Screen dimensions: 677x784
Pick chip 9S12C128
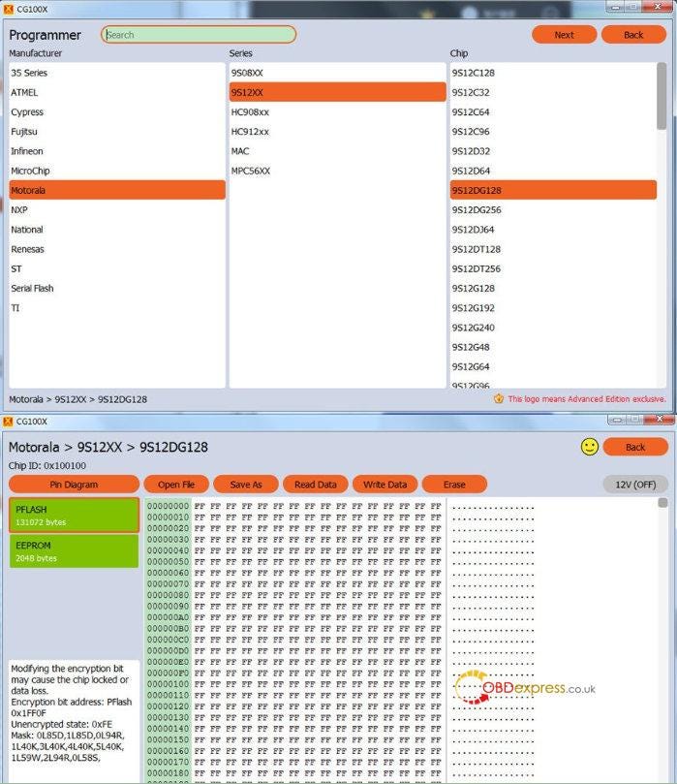[553, 73]
